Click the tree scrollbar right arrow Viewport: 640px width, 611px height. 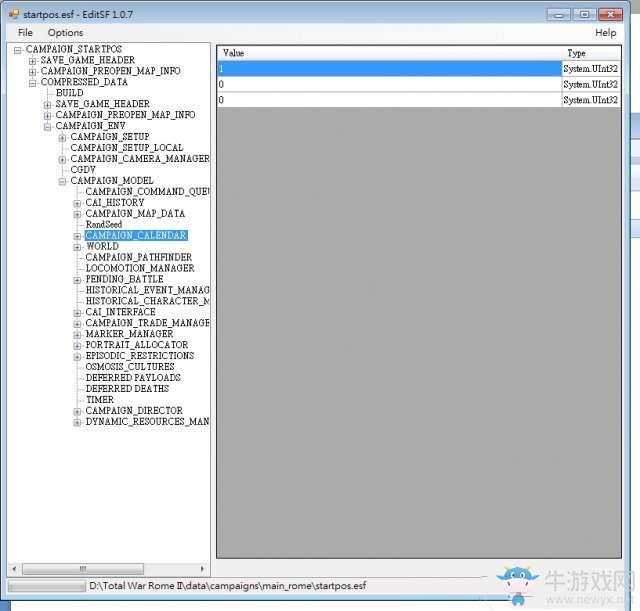click(202, 569)
